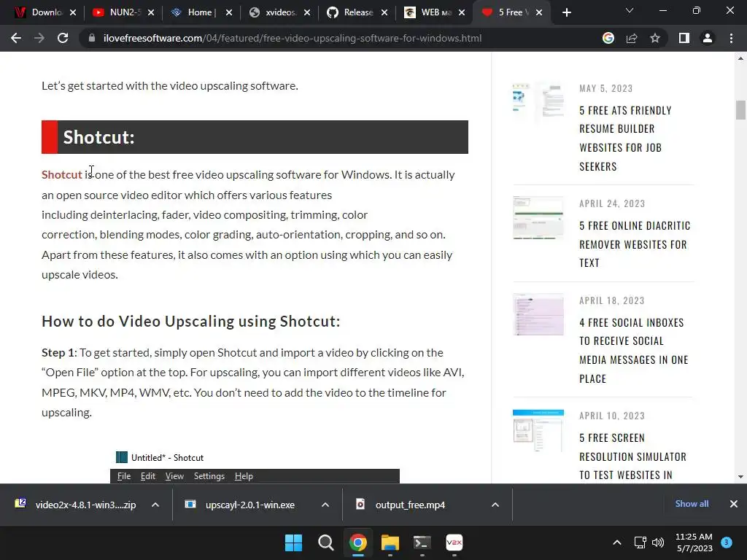This screenshot has width=747, height=560.
Task: Go back using the browser back arrow
Action: (16, 38)
